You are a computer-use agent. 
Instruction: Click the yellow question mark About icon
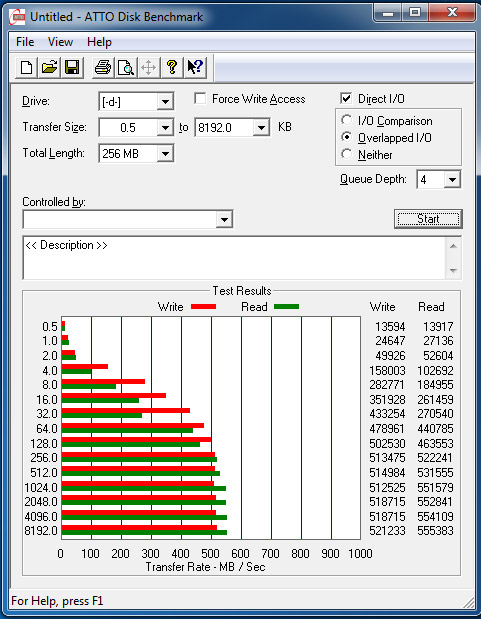172,67
